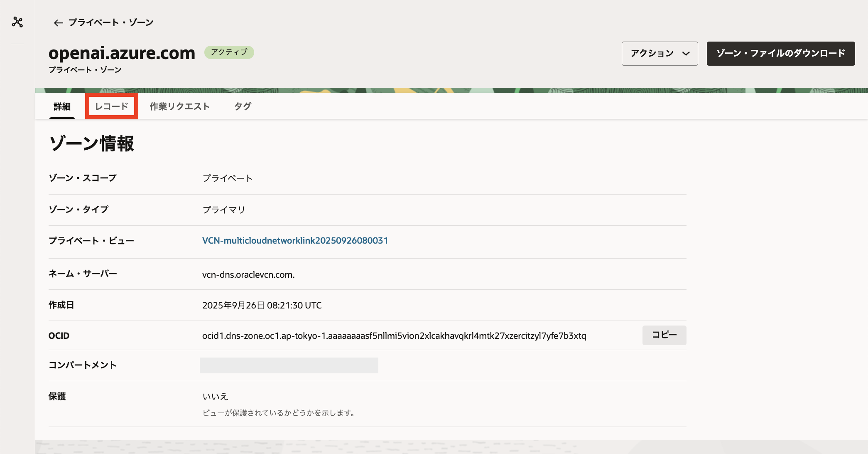Click the green アクティブ status badge
Screen dimensions: 868x454
pos(229,52)
